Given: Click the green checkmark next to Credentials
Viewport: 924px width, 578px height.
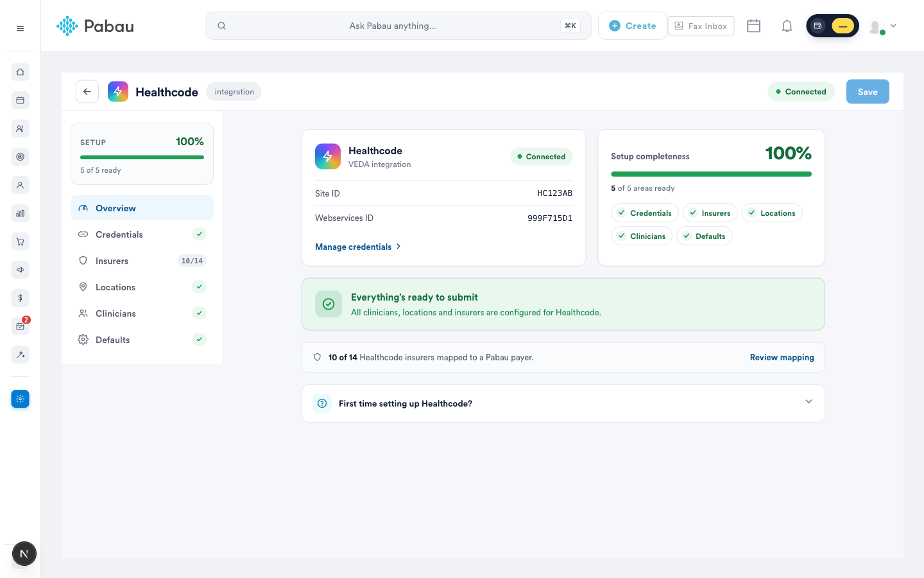Looking at the screenshot, I should coord(200,234).
